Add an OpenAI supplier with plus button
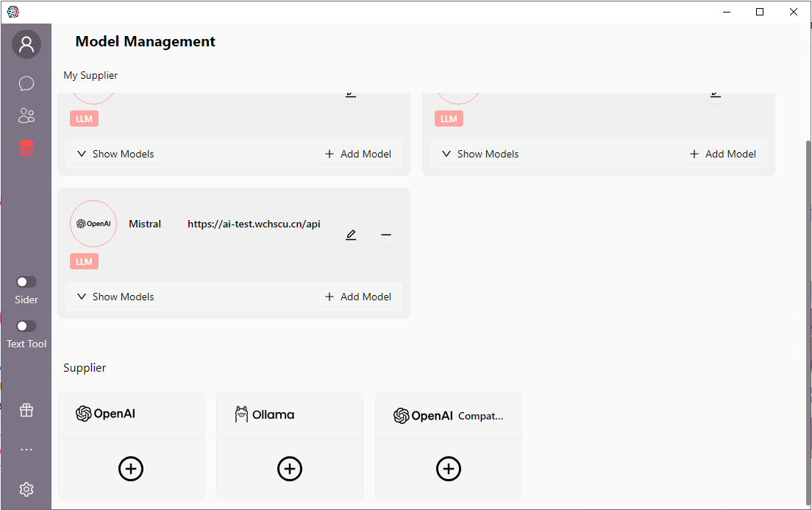This screenshot has width=812, height=510. coord(131,469)
